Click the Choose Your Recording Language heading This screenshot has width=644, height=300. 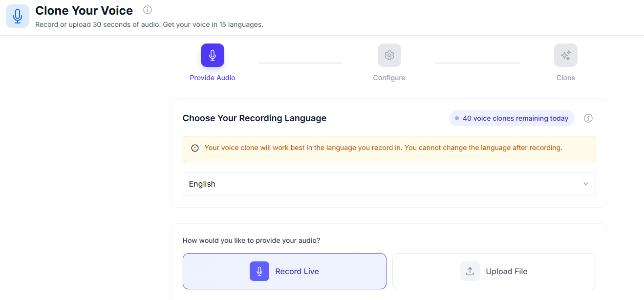[255, 118]
